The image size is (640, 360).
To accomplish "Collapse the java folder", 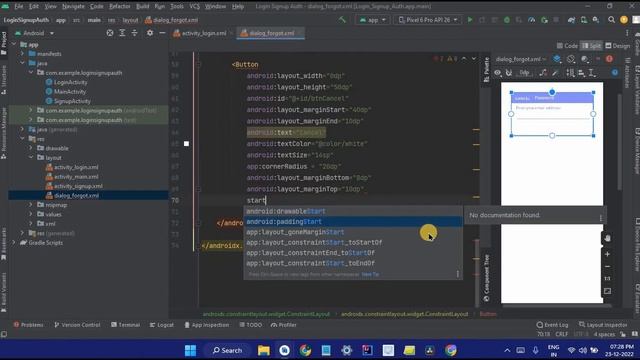I will pos(22,63).
